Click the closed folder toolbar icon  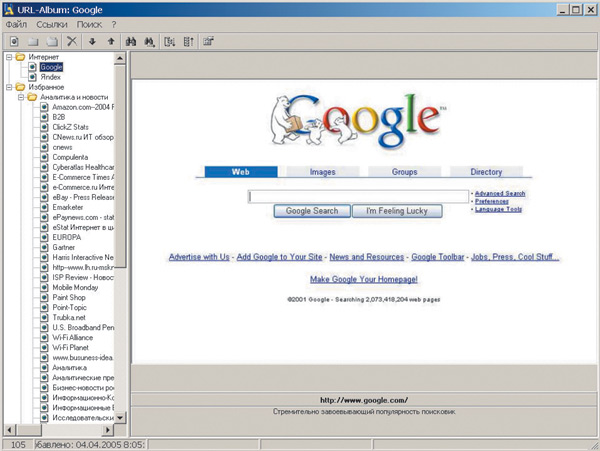pos(33,41)
